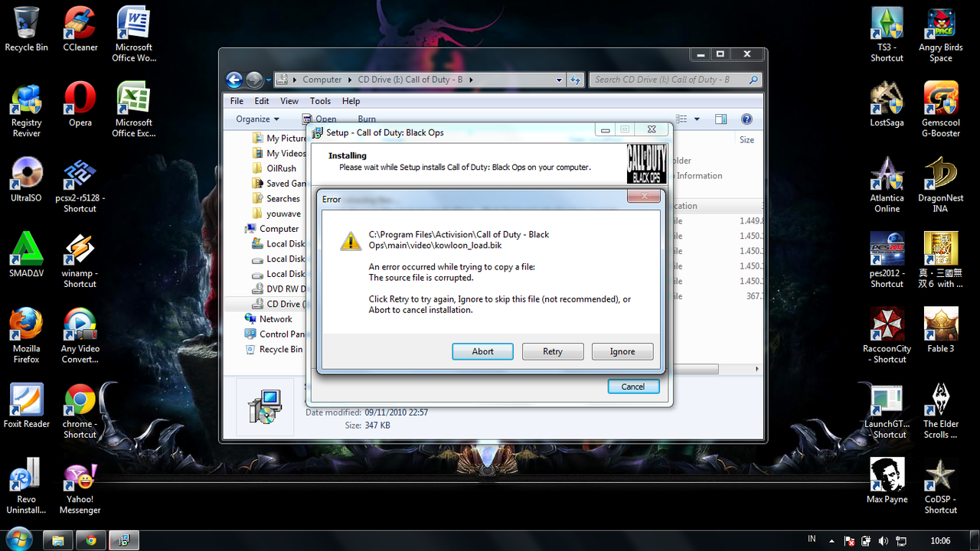The image size is (980, 551).
Task: Open CoDSP shortcut icon
Action: point(941,486)
